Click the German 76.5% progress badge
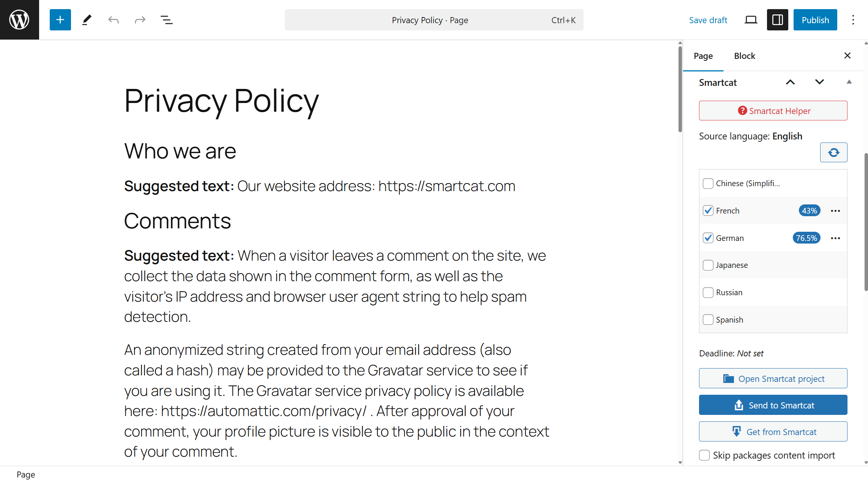Image resolution: width=868 pixels, height=481 pixels. pyautogui.click(x=806, y=238)
